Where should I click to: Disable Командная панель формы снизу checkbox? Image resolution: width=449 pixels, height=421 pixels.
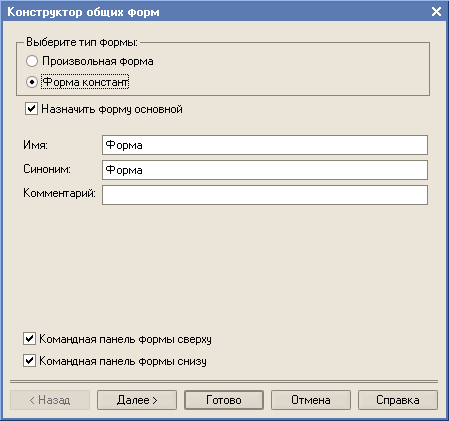[x=29, y=361]
